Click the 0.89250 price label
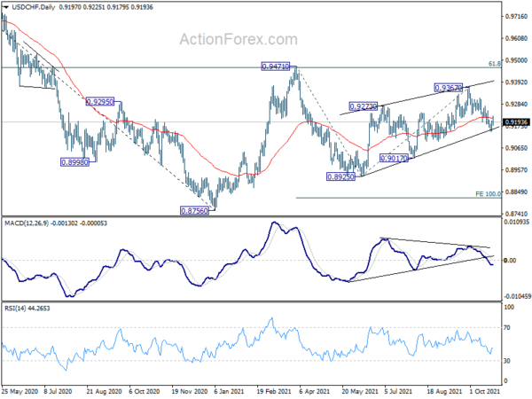 [340, 176]
